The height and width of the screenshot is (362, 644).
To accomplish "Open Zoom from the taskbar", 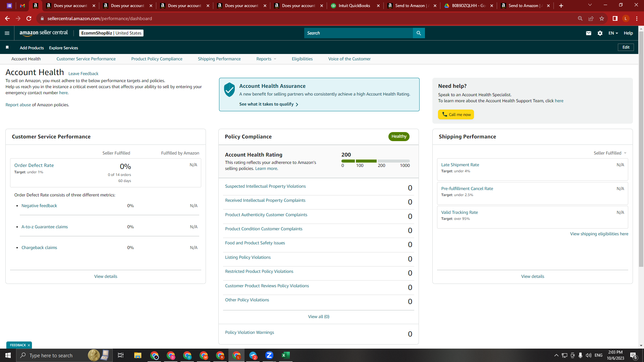I will (x=269, y=355).
